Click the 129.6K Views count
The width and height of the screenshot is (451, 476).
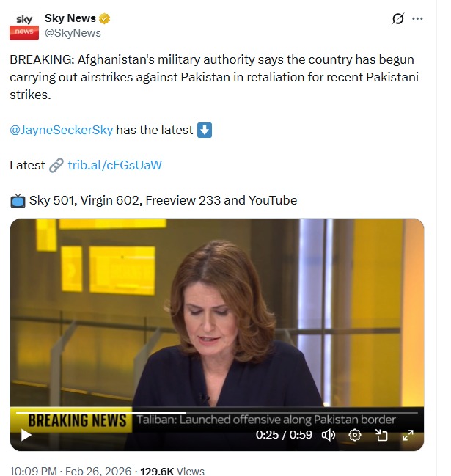172,471
